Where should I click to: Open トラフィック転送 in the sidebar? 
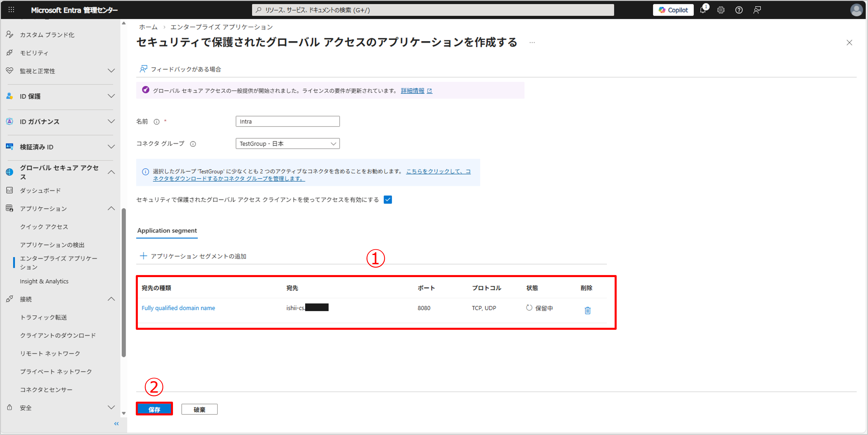point(43,317)
